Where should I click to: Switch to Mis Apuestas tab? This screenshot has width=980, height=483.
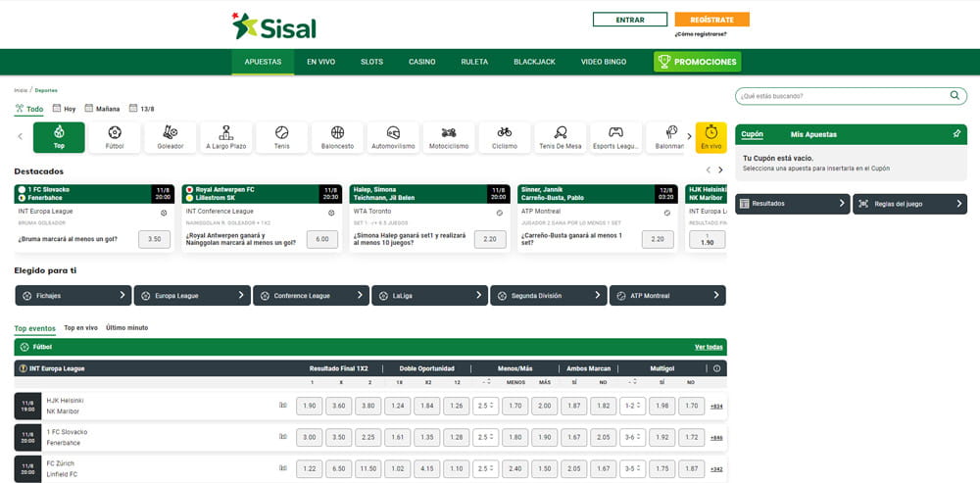pyautogui.click(x=813, y=134)
